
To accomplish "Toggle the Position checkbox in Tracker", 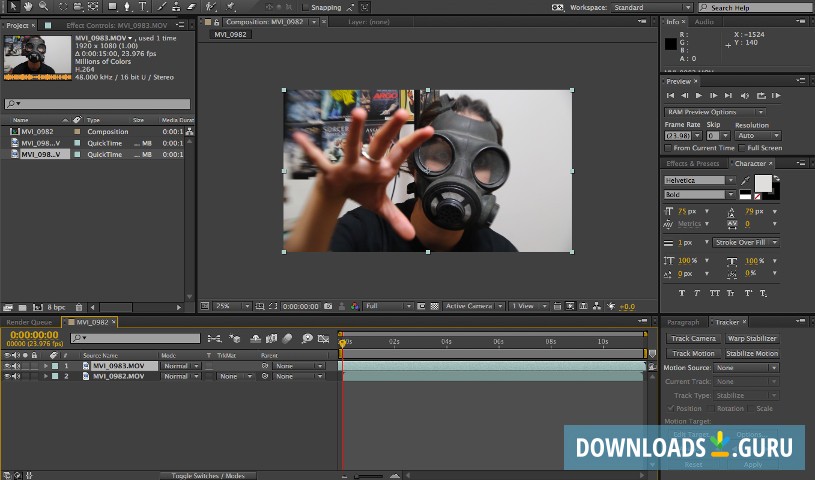I will [671, 408].
